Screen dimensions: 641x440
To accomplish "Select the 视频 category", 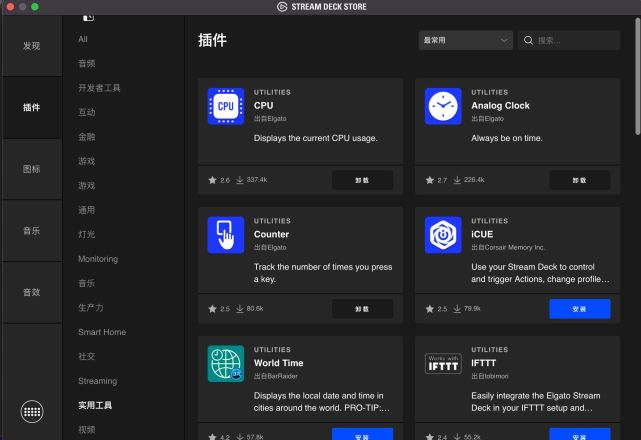I will click(x=87, y=429).
